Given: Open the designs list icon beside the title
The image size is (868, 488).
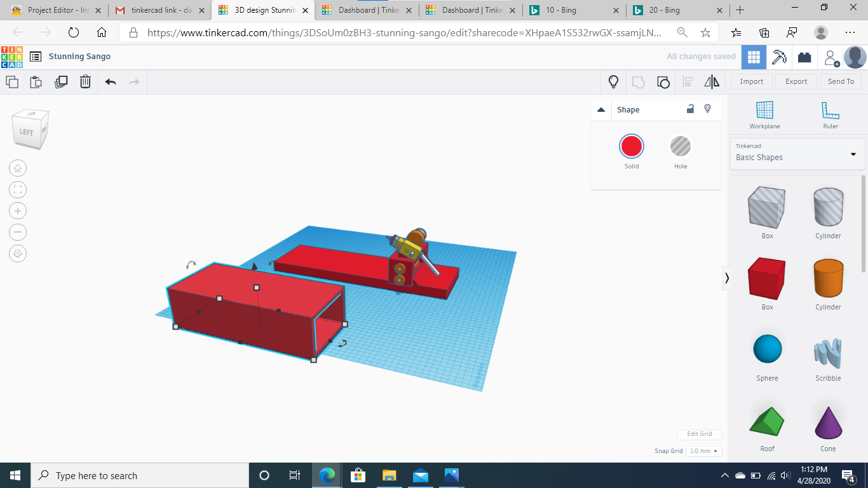Looking at the screenshot, I should coord(36,57).
